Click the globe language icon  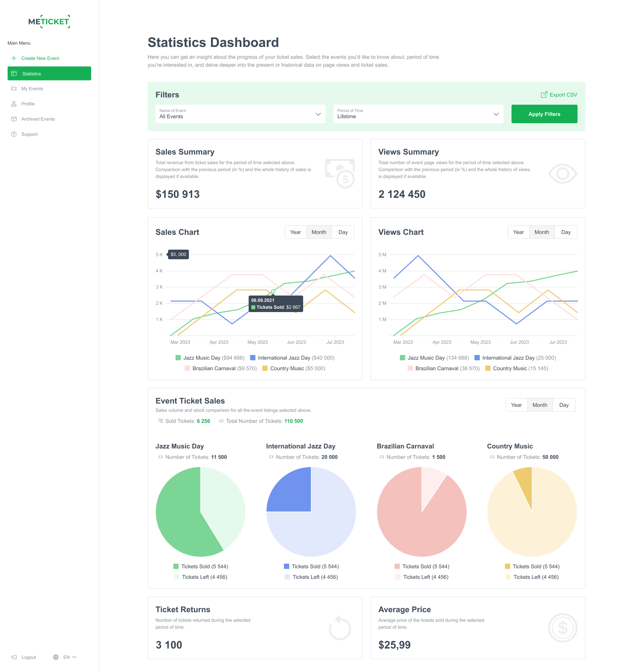pyautogui.click(x=56, y=657)
